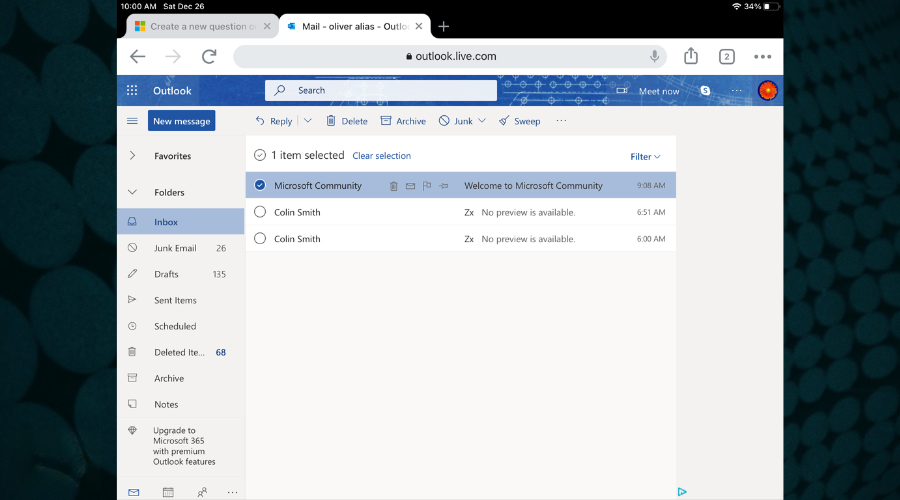The width and height of the screenshot is (900, 500).
Task: Close the Mail - oliver alias tab
Action: [419, 26]
